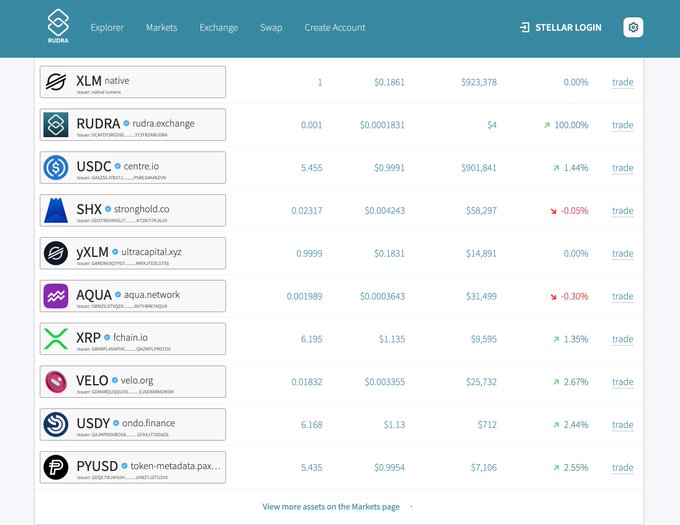Click aqua.network domain text
The width and height of the screenshot is (680, 525).
point(152,295)
